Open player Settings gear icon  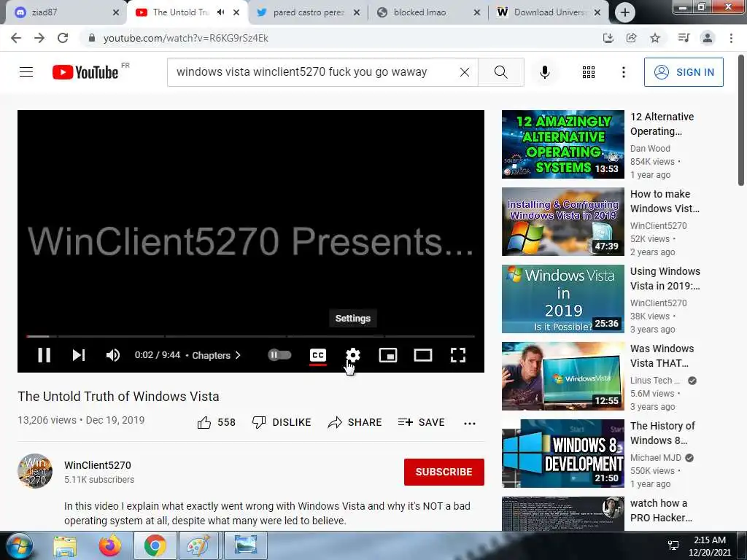tap(353, 355)
